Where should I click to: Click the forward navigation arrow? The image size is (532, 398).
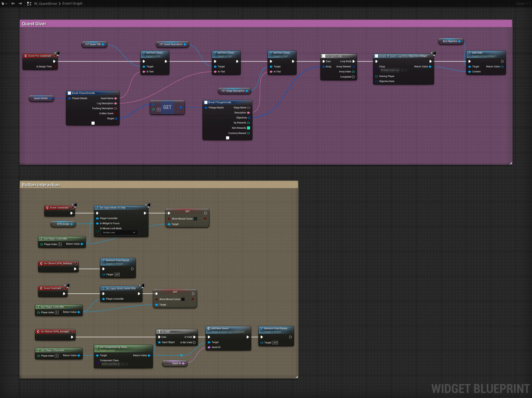(x=20, y=3)
